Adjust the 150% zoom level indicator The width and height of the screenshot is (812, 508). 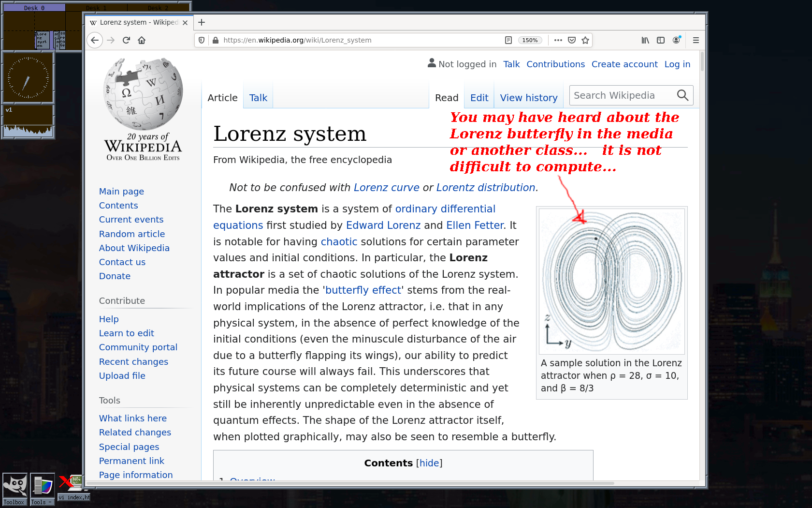coord(530,40)
